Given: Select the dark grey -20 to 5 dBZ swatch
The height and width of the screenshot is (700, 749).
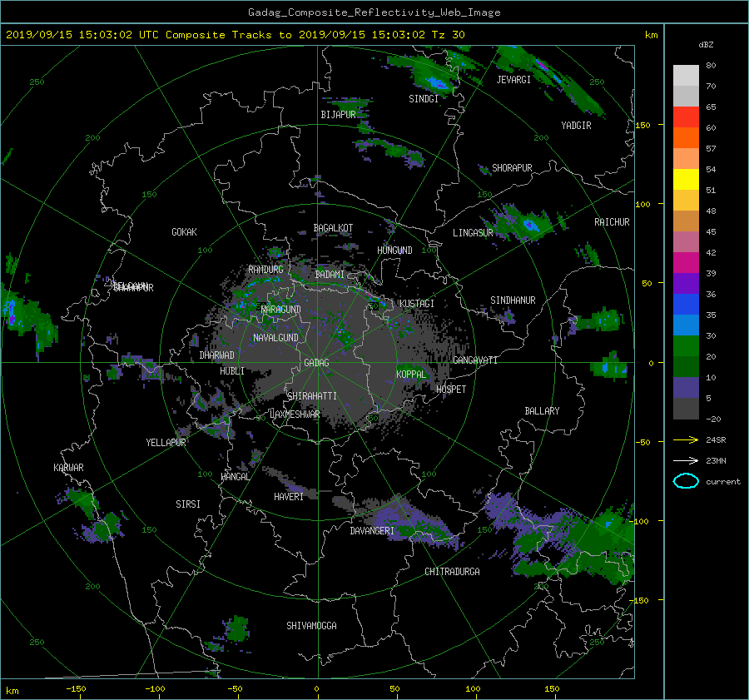Looking at the screenshot, I should (x=686, y=409).
